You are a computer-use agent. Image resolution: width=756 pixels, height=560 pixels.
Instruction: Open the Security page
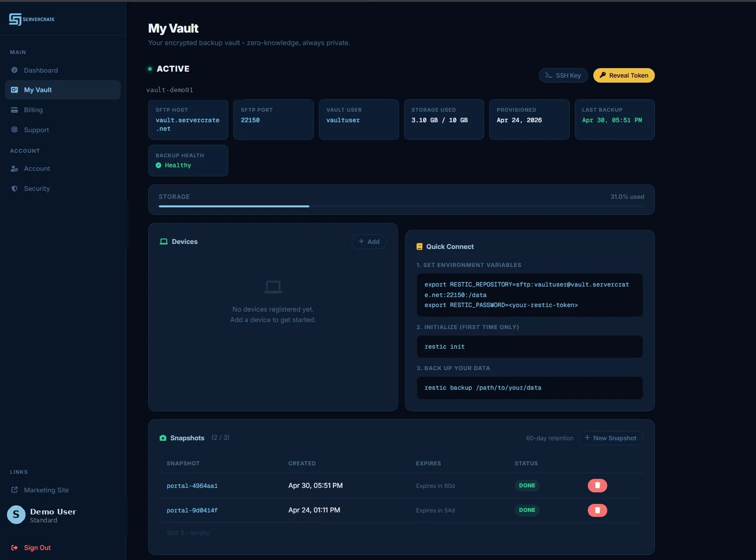(x=63, y=188)
